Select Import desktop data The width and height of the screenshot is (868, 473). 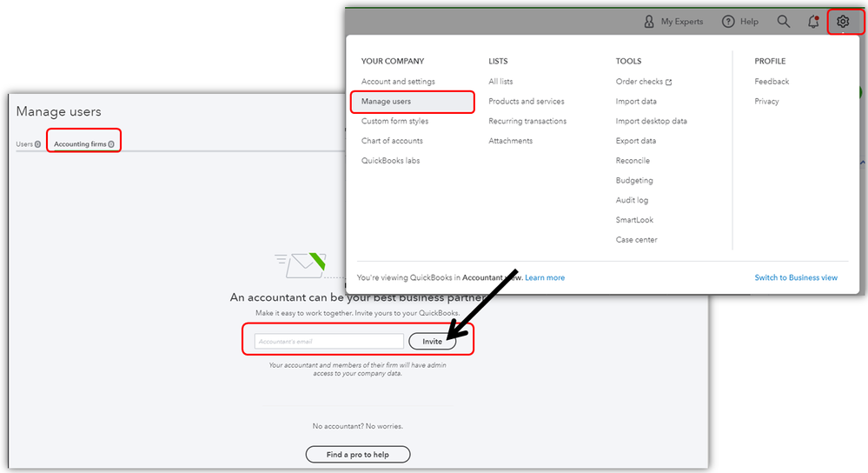pos(651,121)
